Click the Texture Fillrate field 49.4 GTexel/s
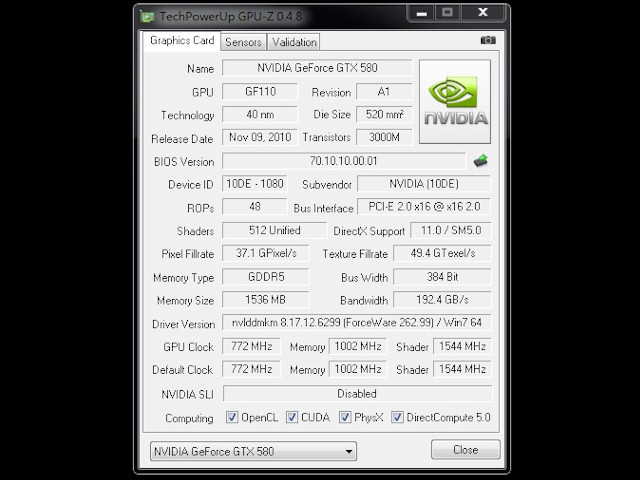The image size is (640, 480). tap(442, 253)
